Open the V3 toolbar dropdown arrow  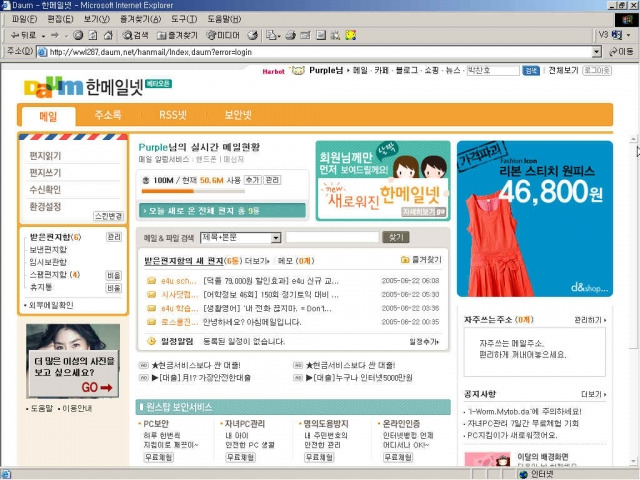point(629,36)
